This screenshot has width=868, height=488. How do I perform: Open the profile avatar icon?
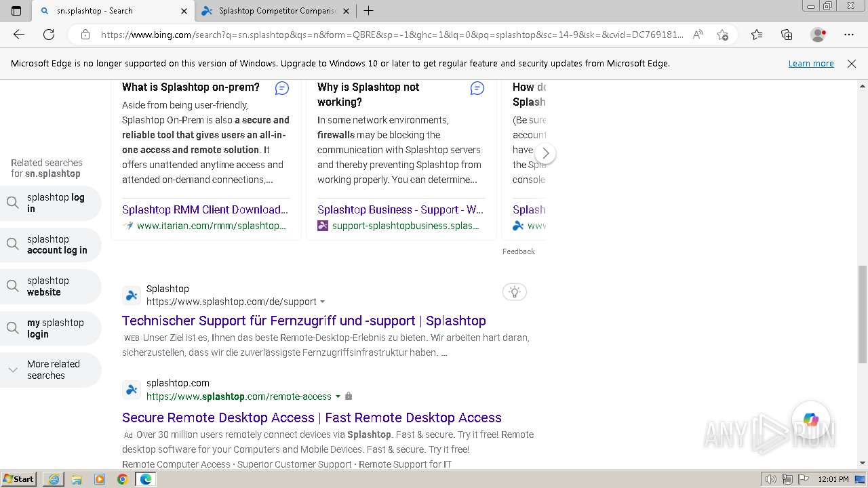818,35
